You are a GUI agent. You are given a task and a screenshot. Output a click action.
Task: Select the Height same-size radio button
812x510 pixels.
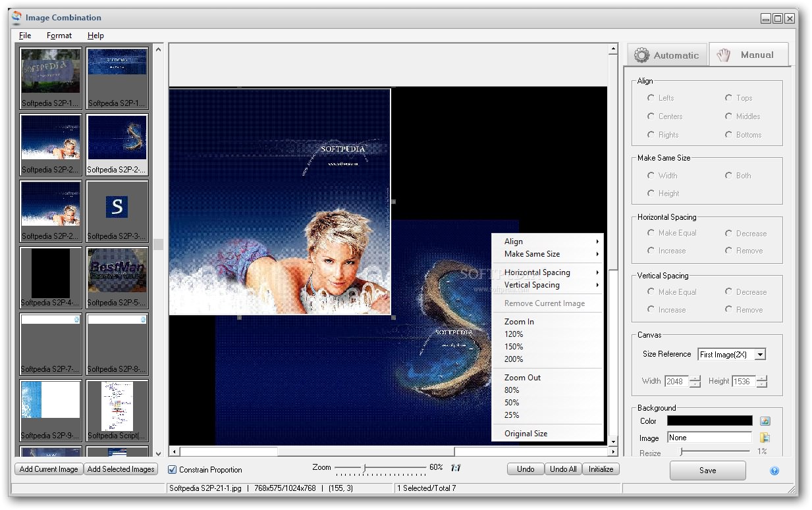[651, 193]
